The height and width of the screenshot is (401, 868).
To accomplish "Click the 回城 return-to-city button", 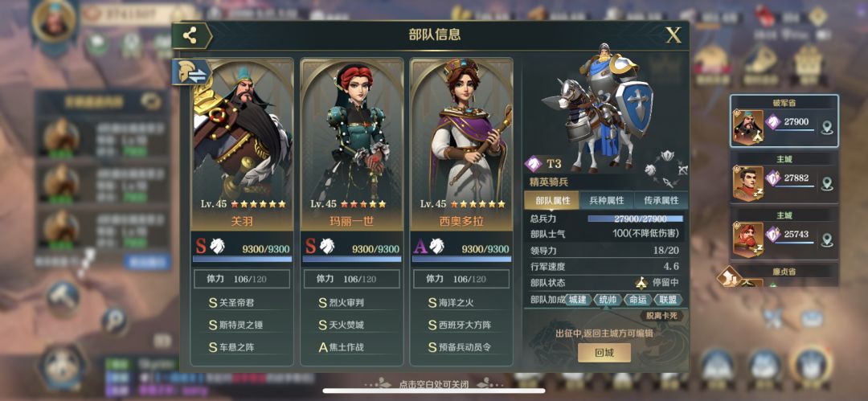I will (604, 353).
